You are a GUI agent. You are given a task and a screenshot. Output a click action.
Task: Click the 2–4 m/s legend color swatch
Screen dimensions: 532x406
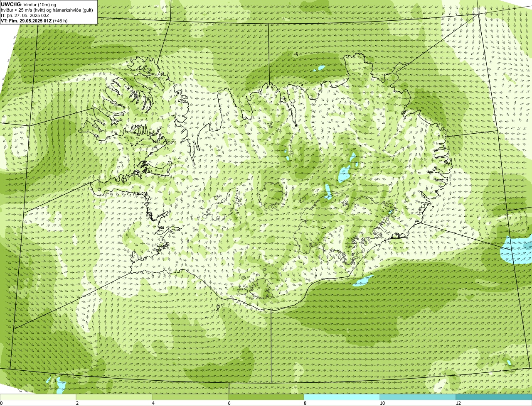114,397
